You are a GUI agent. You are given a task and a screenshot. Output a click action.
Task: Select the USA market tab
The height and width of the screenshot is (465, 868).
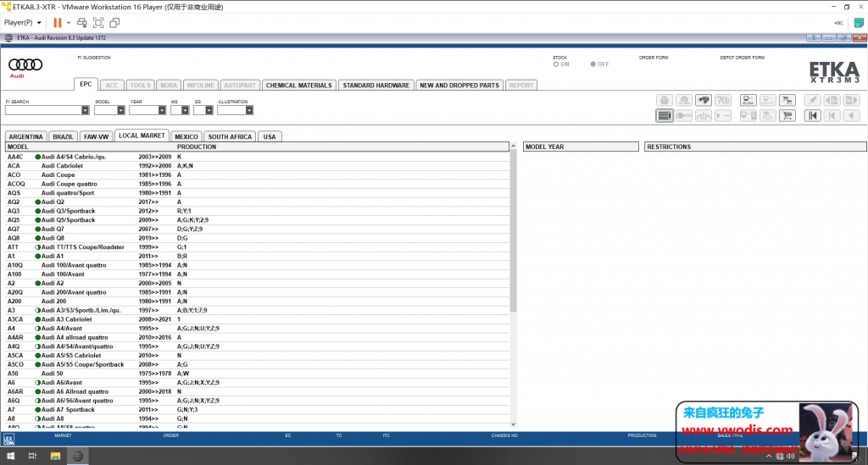pyautogui.click(x=270, y=136)
